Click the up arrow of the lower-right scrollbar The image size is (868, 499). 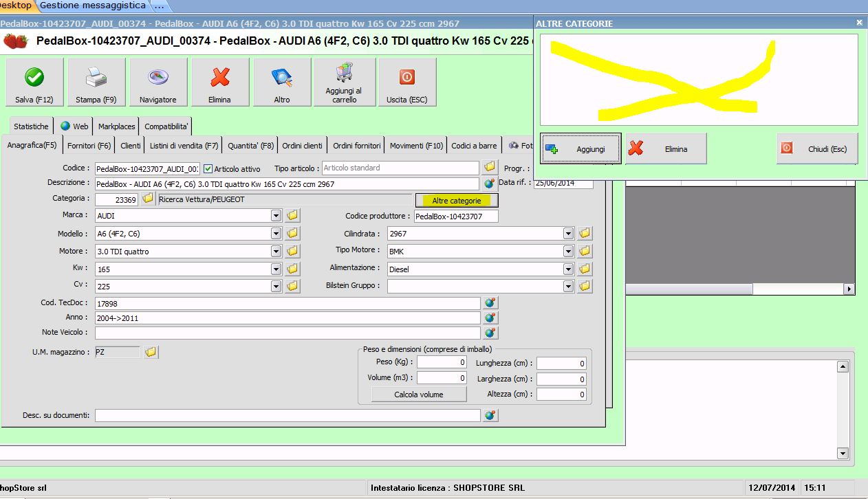(843, 367)
